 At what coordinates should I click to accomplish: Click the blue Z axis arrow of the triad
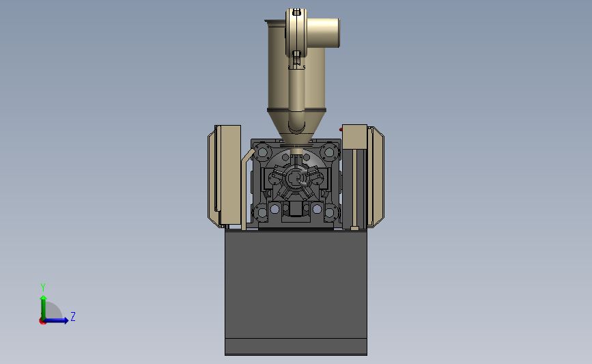[57, 320]
